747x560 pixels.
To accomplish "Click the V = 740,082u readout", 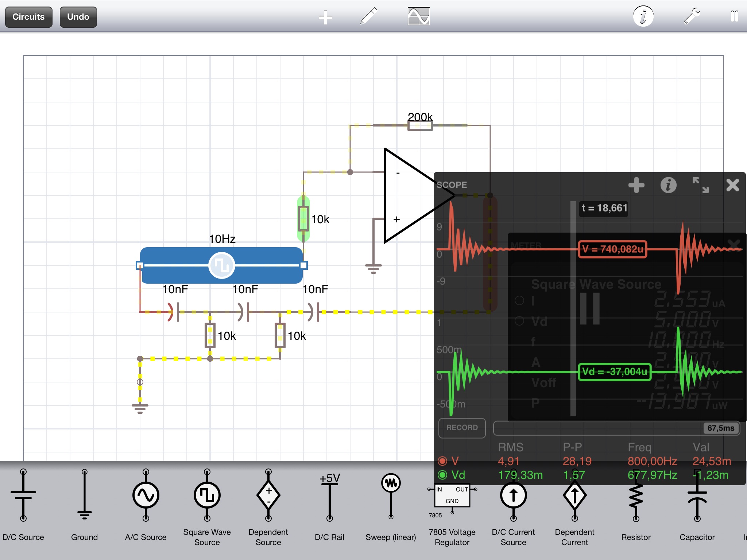I will (x=612, y=249).
